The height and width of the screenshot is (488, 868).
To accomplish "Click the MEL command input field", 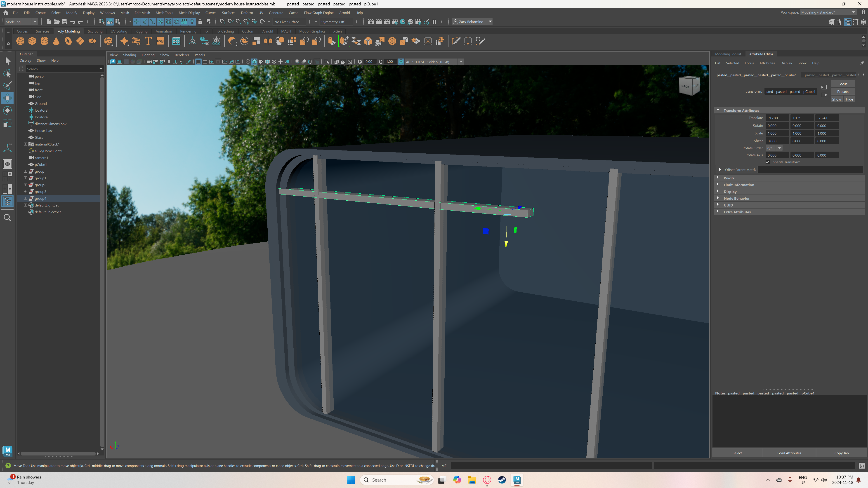I will pos(551,466).
